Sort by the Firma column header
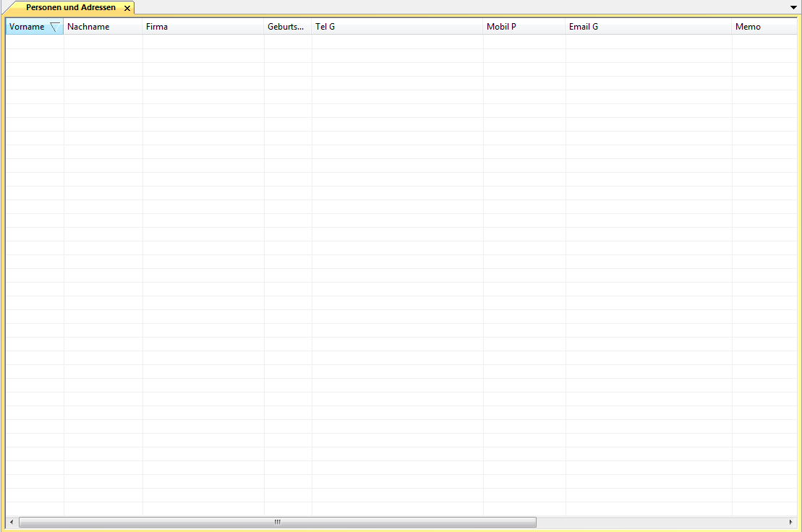The image size is (802, 532). 202,27
